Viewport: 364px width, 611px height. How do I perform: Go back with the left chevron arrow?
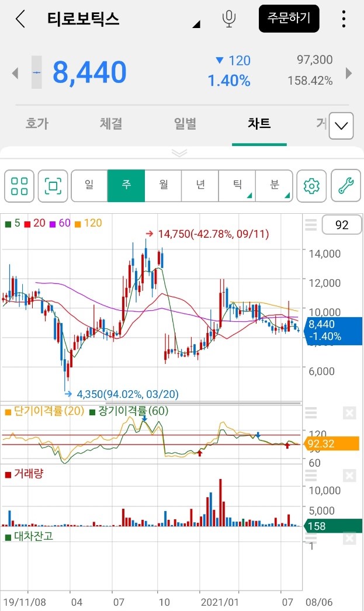point(20,19)
